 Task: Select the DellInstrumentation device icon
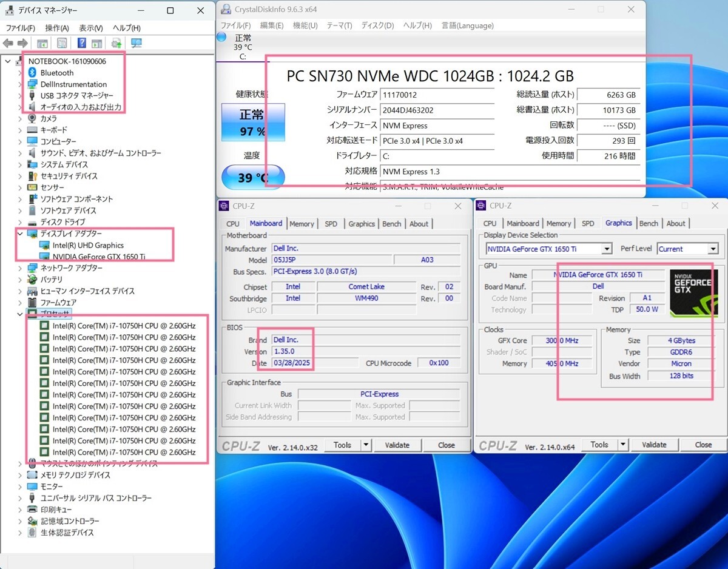(x=32, y=84)
